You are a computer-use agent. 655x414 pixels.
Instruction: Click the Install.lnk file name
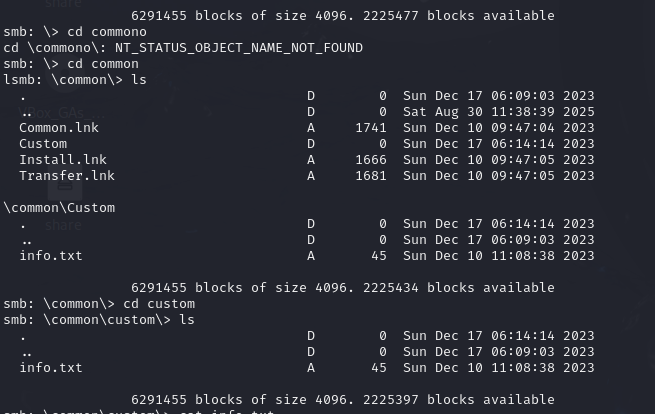coord(63,160)
